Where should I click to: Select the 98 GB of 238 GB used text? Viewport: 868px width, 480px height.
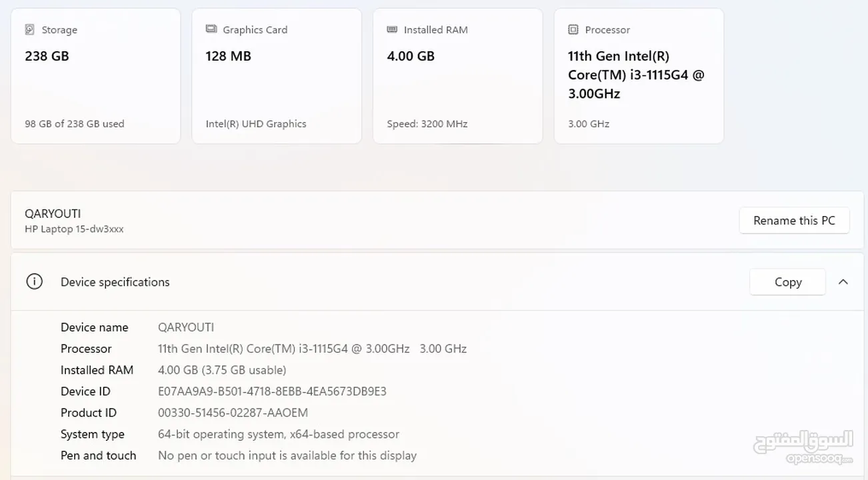tap(75, 124)
